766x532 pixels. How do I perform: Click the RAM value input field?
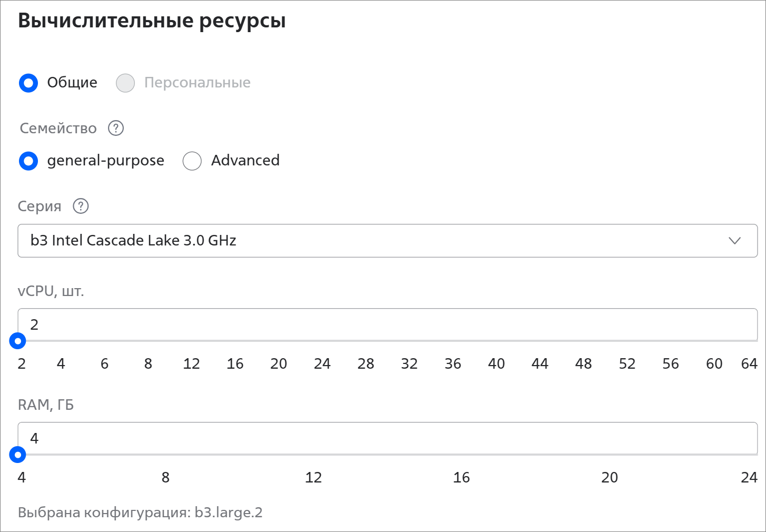(x=388, y=438)
